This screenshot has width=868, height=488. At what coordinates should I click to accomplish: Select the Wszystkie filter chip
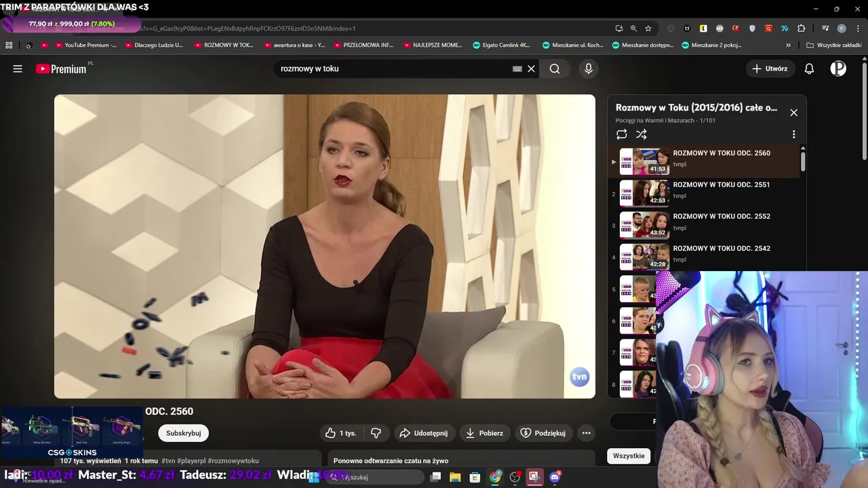point(629,455)
